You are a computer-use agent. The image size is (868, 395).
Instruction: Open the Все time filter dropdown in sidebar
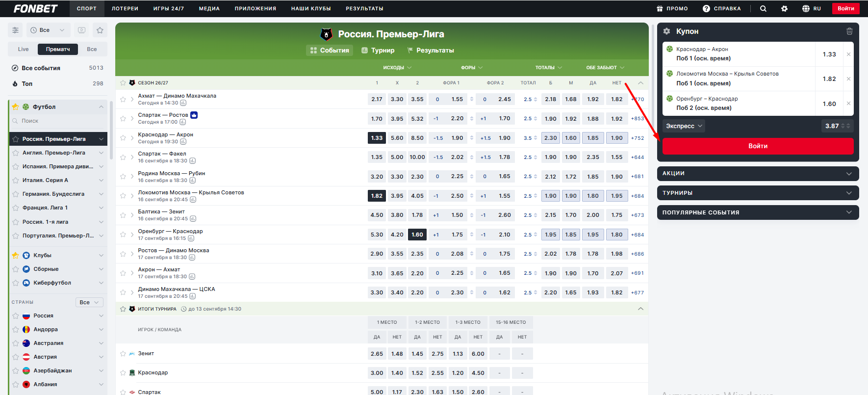click(x=48, y=30)
